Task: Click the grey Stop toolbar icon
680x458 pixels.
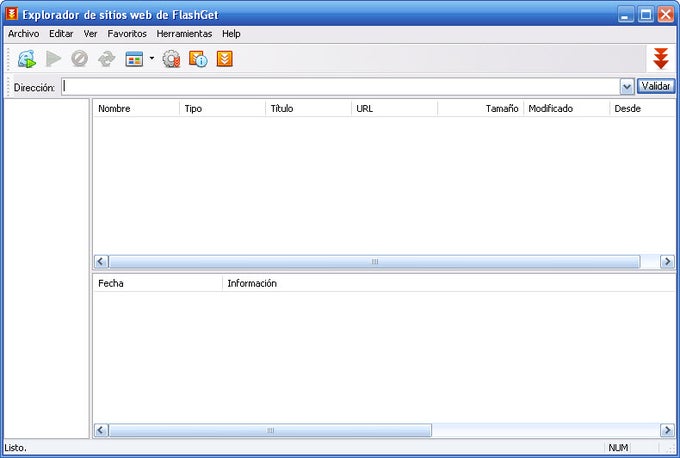Action: (x=80, y=59)
